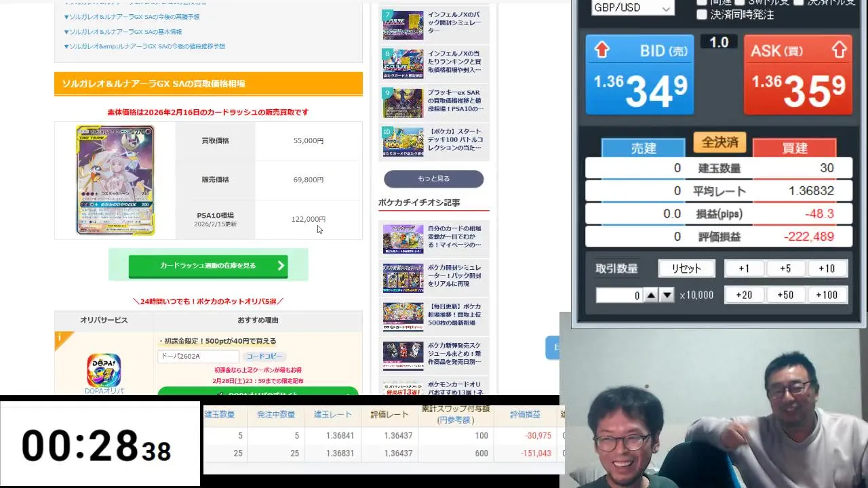Click thumbnail of ranking item 7
This screenshot has width=868, height=488.
click(x=403, y=25)
